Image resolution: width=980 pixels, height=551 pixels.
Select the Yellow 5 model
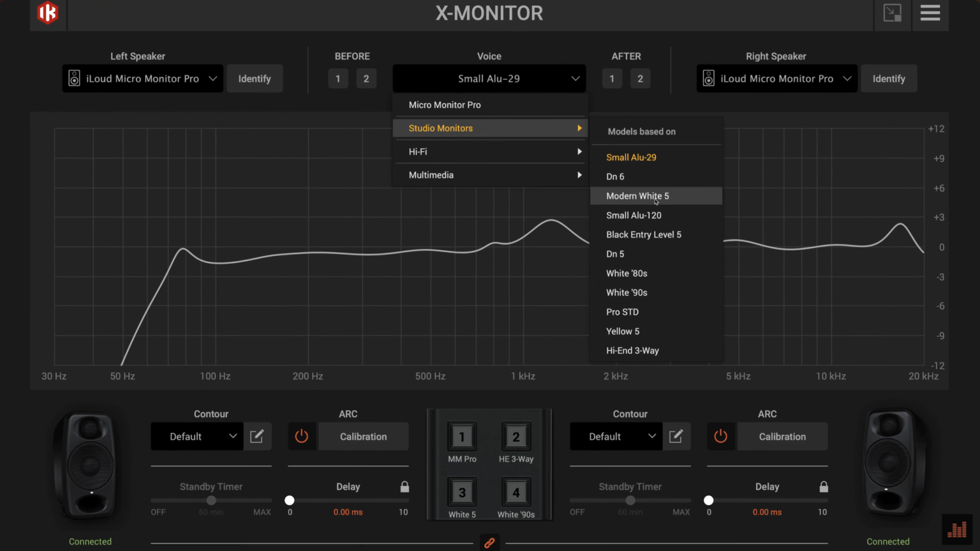tap(657, 331)
